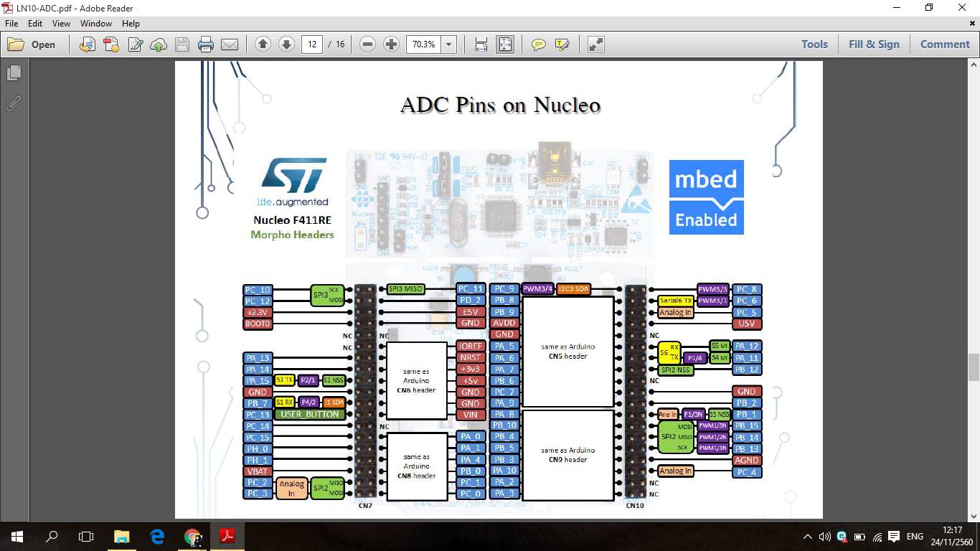This screenshot has width=980, height=551.
Task: Add a sticky note comment
Action: [539, 44]
